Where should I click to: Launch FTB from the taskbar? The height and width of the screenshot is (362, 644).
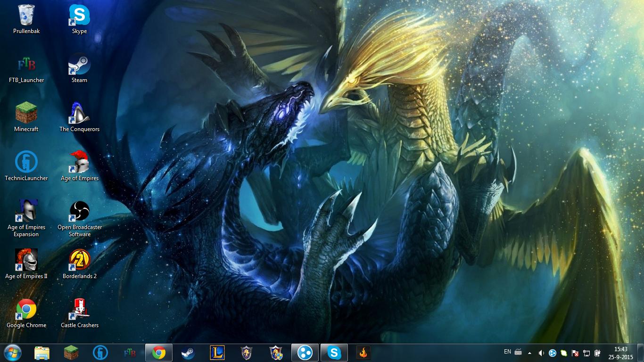pos(130,353)
